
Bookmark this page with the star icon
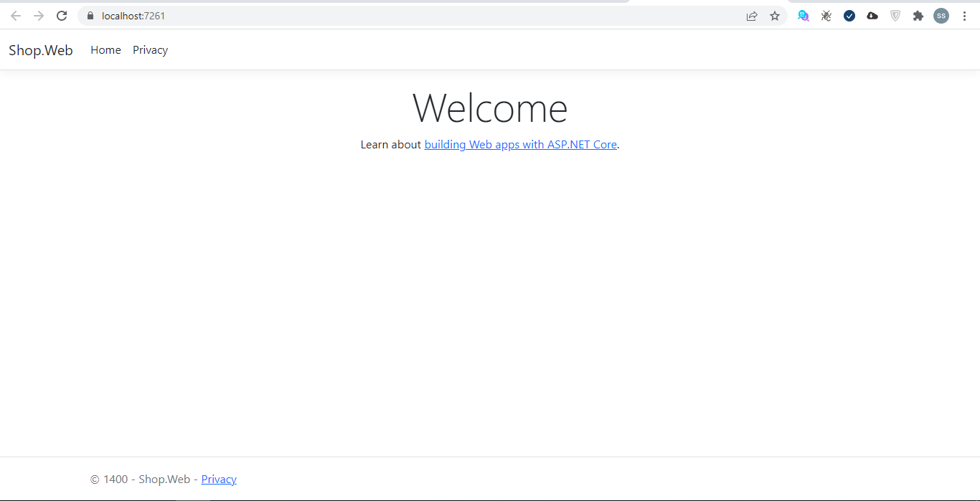tap(775, 16)
